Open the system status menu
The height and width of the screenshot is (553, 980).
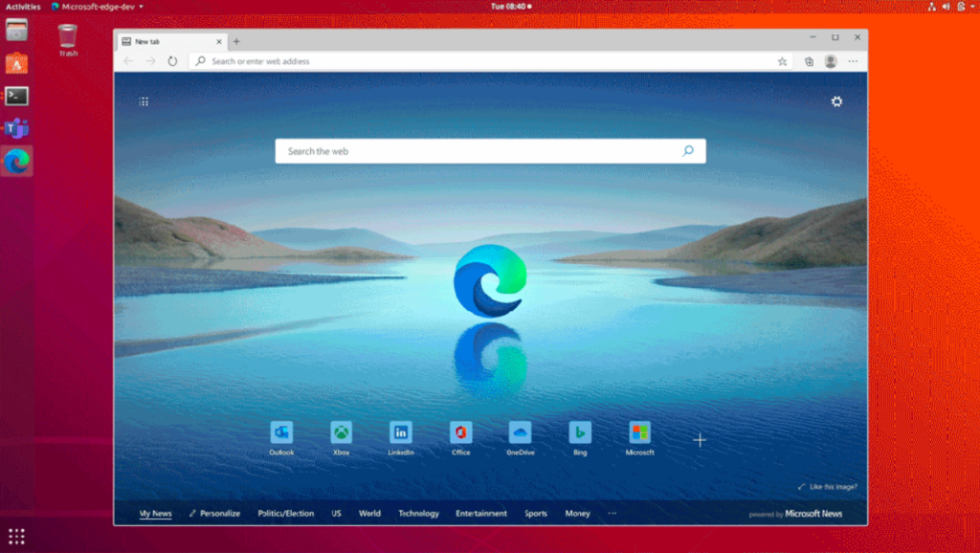951,7
